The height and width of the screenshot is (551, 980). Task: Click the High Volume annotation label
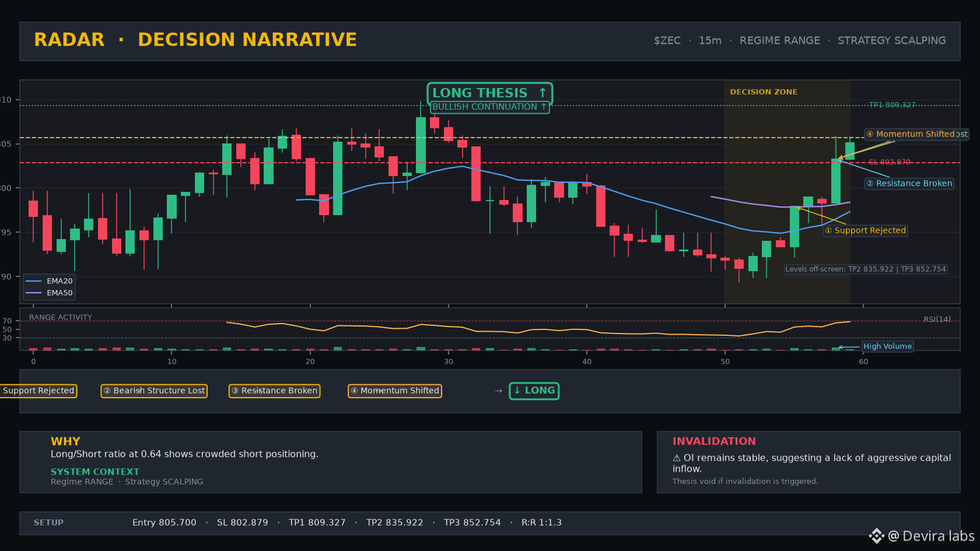(887, 346)
